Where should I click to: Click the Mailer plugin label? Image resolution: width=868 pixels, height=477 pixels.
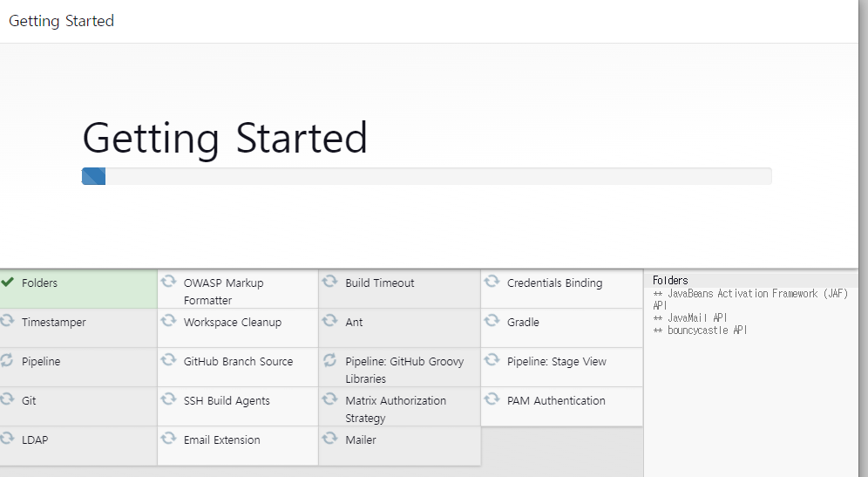(361, 440)
